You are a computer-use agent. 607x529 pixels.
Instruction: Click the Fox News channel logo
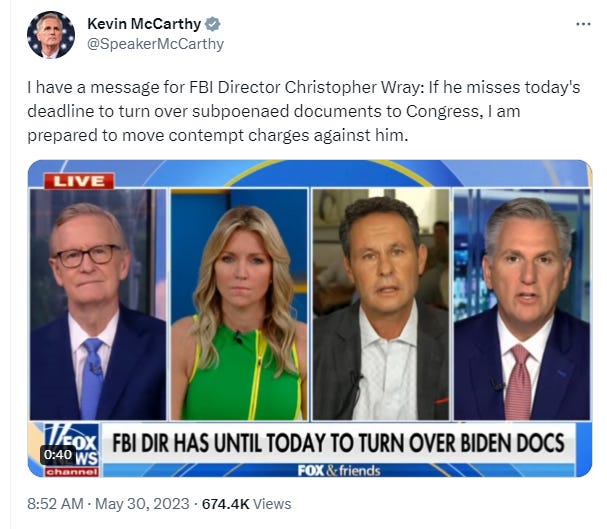tap(72, 450)
